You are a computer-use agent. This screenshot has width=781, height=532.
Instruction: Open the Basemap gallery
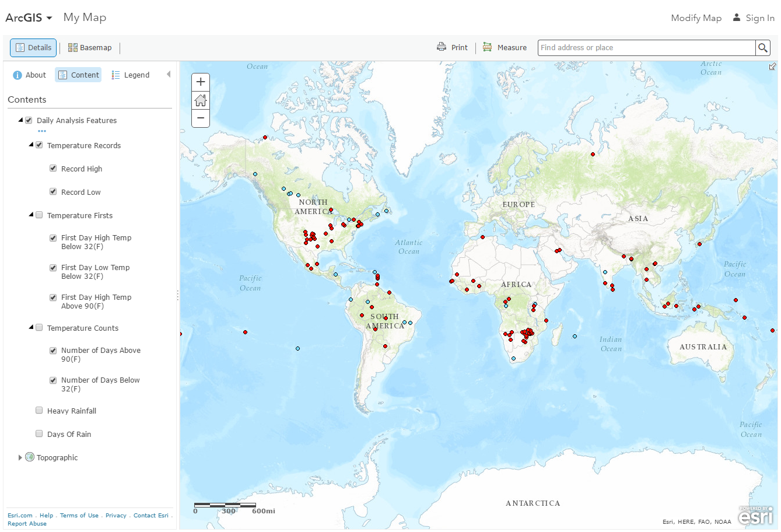coord(90,48)
